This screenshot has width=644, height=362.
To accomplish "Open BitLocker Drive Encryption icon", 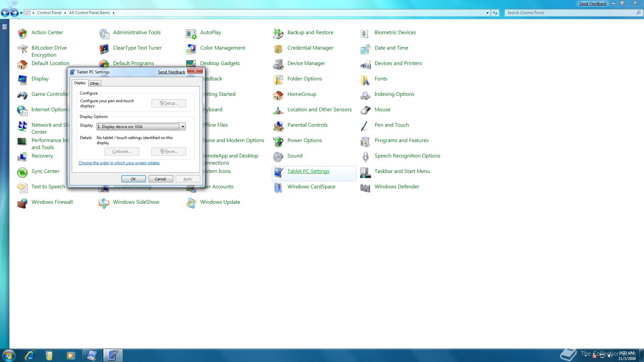I will [22, 49].
